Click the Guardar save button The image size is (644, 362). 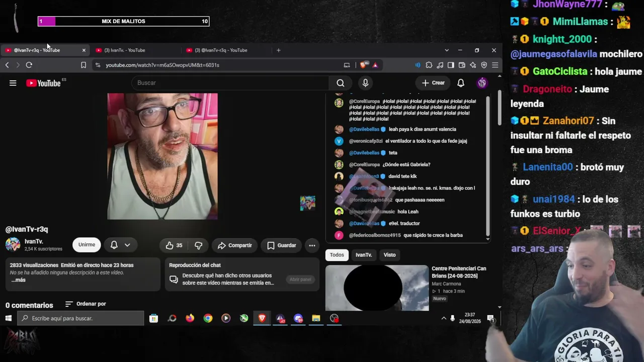(281, 245)
